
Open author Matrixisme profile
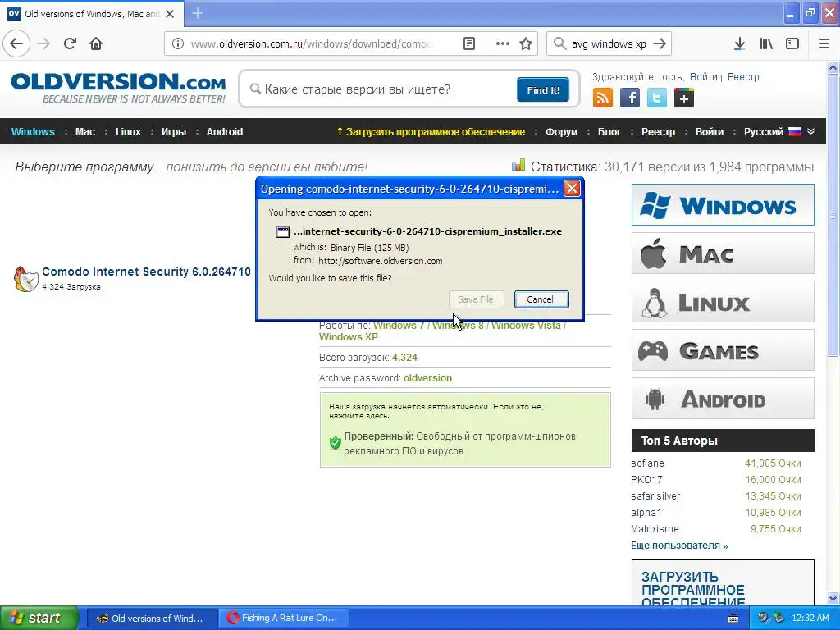655,529
